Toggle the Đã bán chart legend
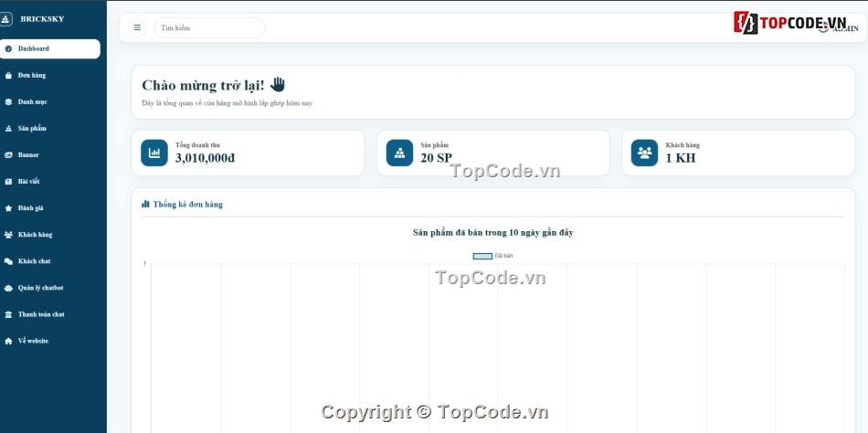This screenshot has height=433, width=868. 492,256
